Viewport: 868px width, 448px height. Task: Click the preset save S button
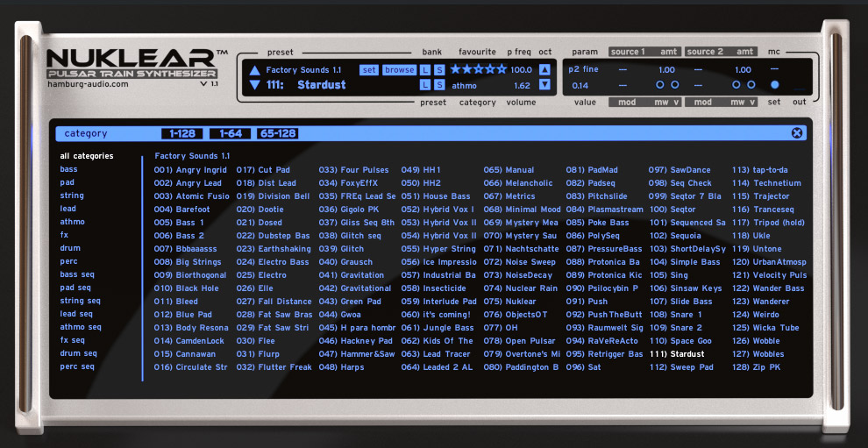438,85
